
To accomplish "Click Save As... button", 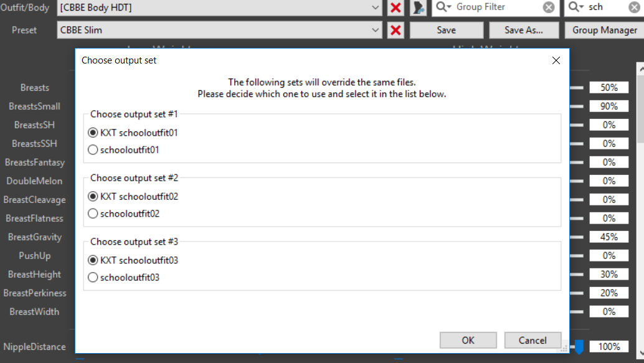I will (524, 30).
